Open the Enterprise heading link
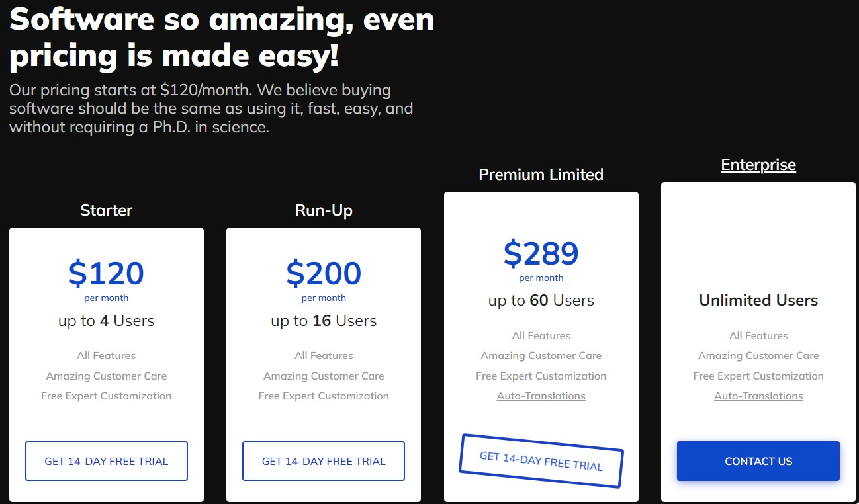 [758, 165]
